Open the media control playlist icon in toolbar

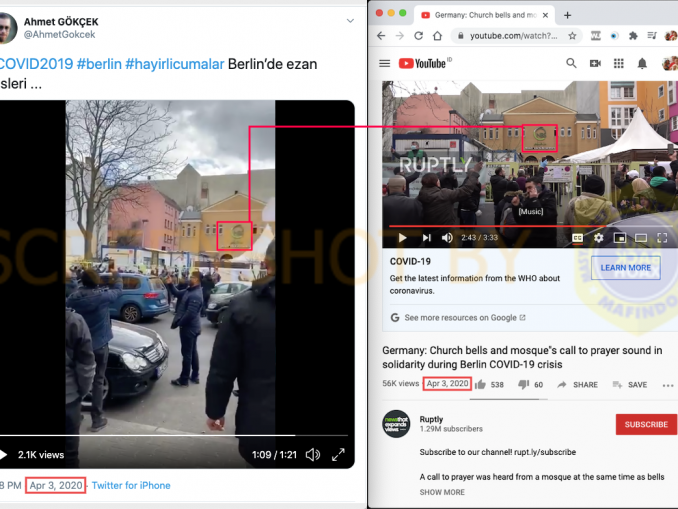point(652,36)
